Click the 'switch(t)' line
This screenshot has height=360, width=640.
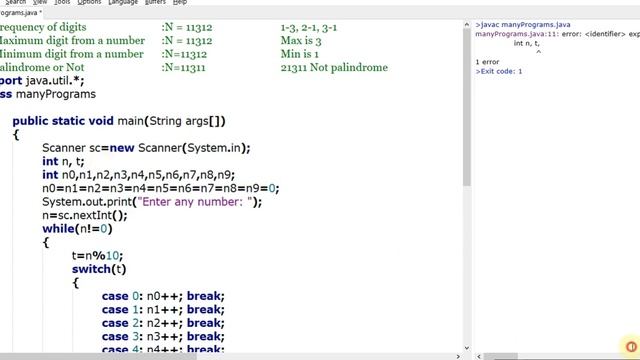[x=99, y=269]
